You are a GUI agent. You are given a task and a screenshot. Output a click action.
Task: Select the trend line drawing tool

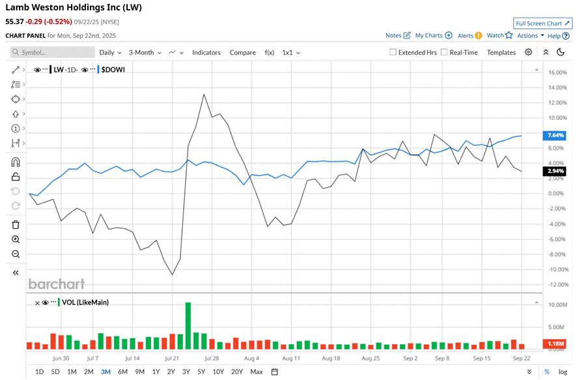click(x=16, y=70)
